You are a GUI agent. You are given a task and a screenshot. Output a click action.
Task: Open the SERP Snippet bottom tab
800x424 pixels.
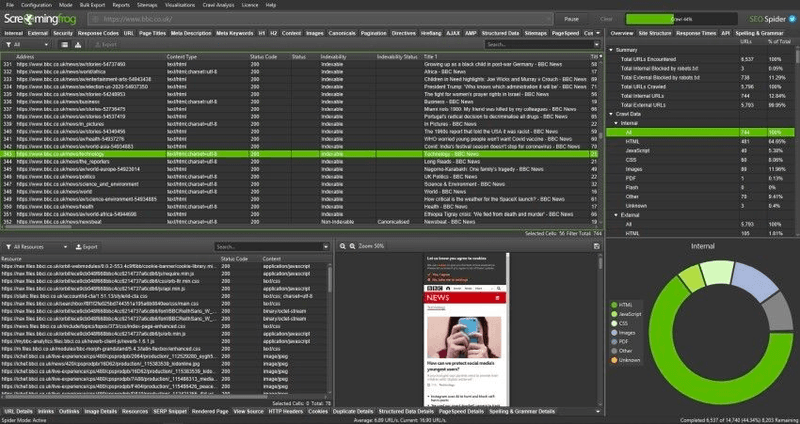(x=170, y=411)
